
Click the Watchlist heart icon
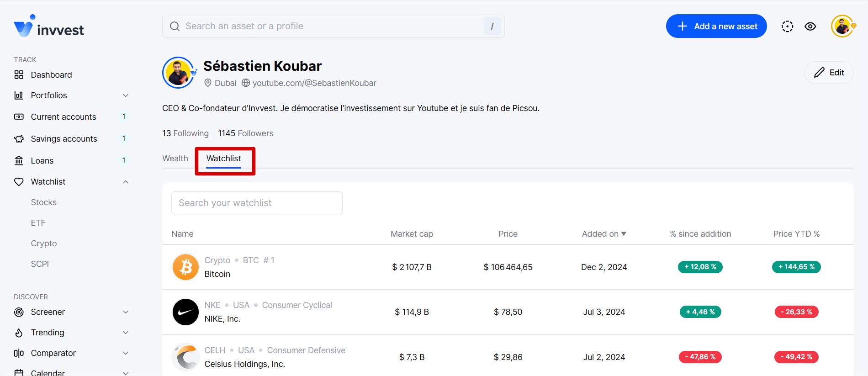19,182
